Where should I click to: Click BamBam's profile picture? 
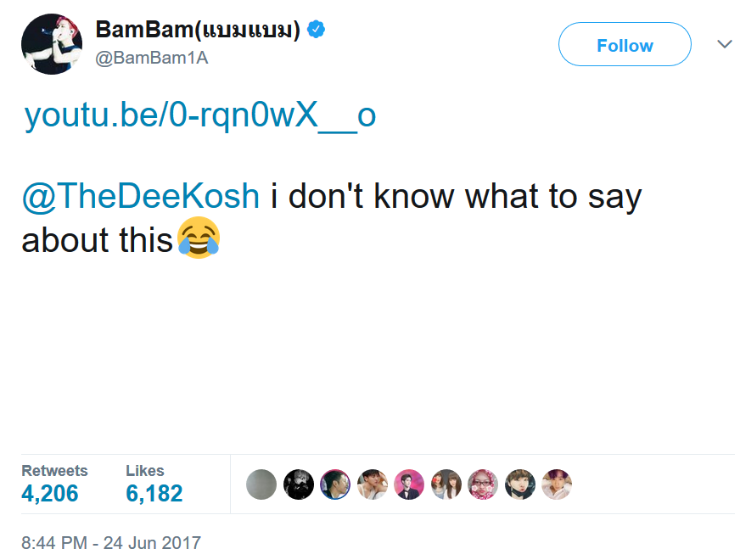point(51,44)
